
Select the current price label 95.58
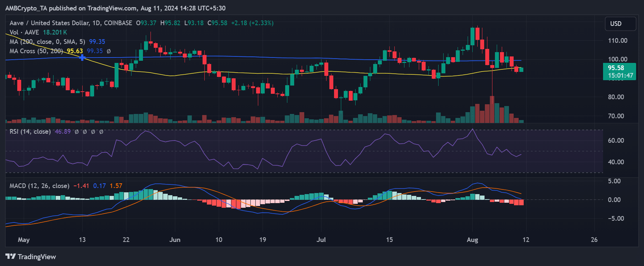[x=616, y=68]
